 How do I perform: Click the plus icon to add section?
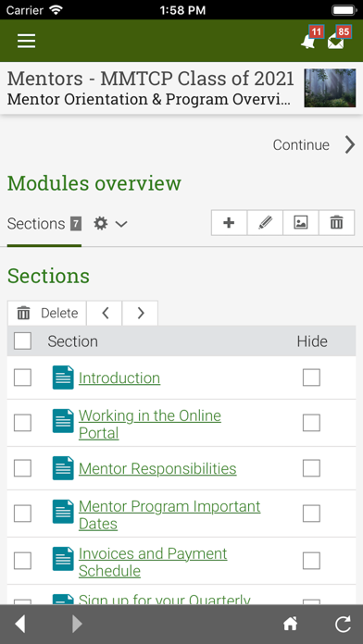click(x=229, y=223)
